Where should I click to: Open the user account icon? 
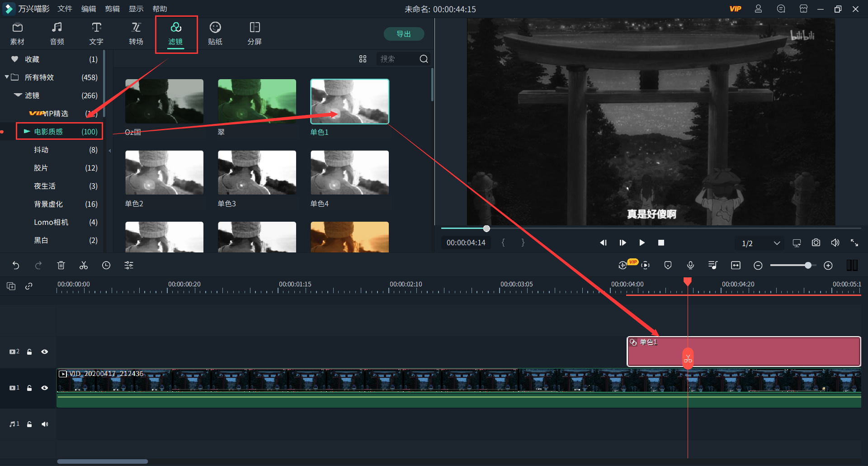758,9
